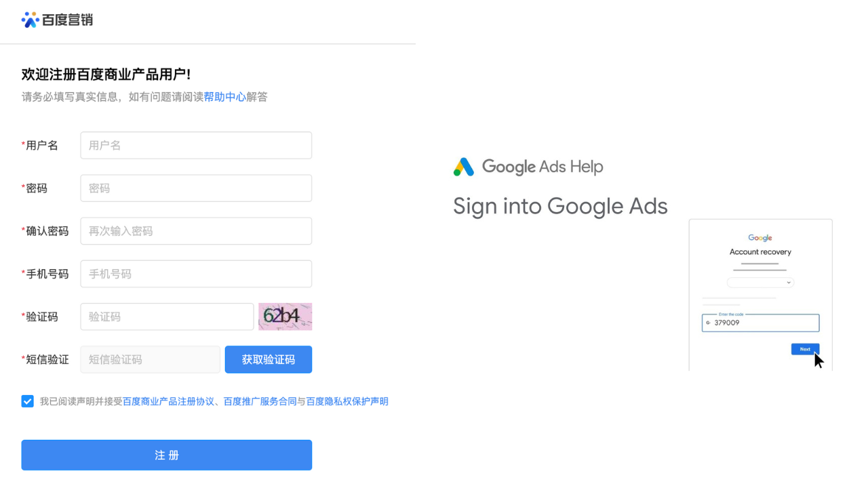Click the Google logo on the recovery card
This screenshot has height=488, width=868.
760,238
